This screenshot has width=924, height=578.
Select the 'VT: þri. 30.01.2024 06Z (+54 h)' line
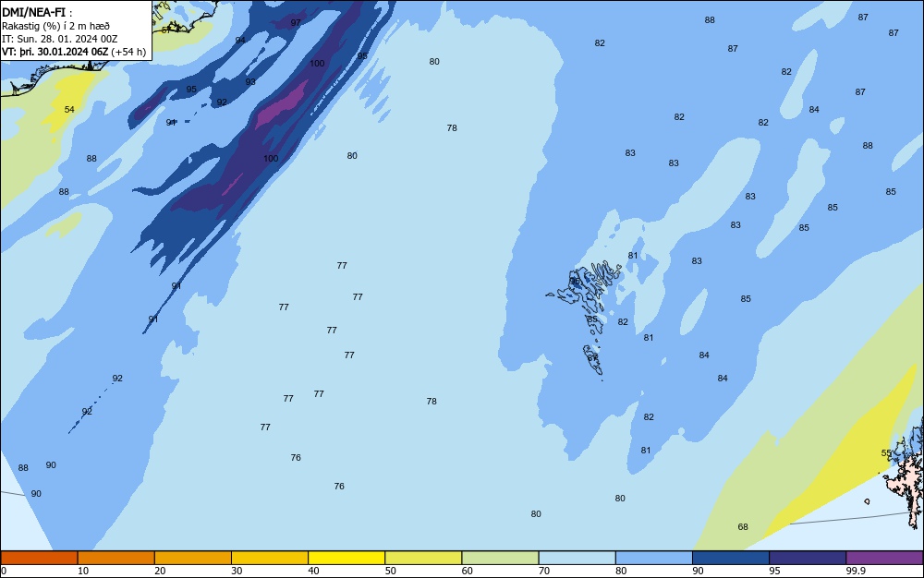pyautogui.click(x=74, y=52)
